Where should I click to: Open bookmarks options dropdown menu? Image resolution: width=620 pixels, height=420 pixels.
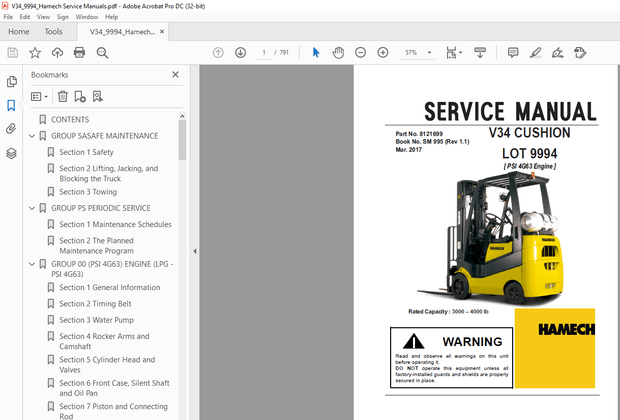click(39, 96)
